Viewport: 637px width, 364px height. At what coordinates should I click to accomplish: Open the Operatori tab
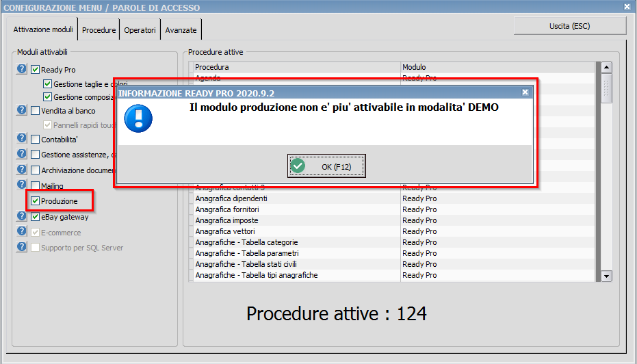[x=140, y=30]
